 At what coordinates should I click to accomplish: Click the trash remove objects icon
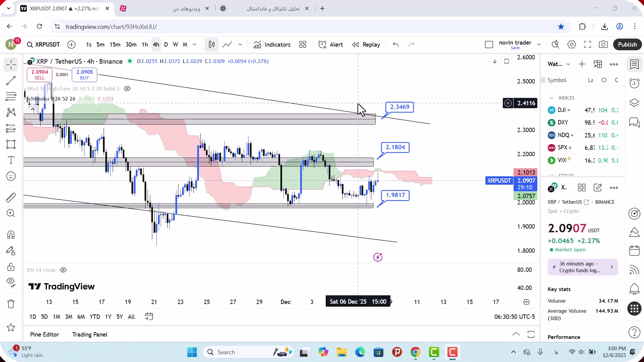pos(11,304)
